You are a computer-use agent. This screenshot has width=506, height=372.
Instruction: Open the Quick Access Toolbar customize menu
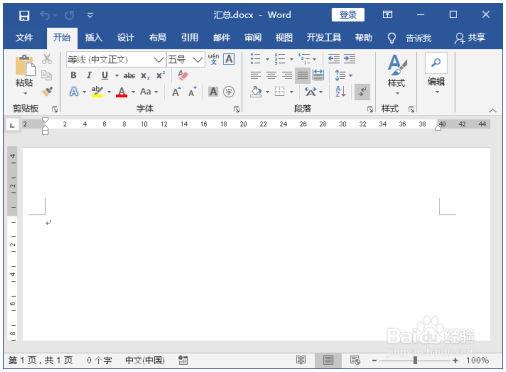click(90, 15)
